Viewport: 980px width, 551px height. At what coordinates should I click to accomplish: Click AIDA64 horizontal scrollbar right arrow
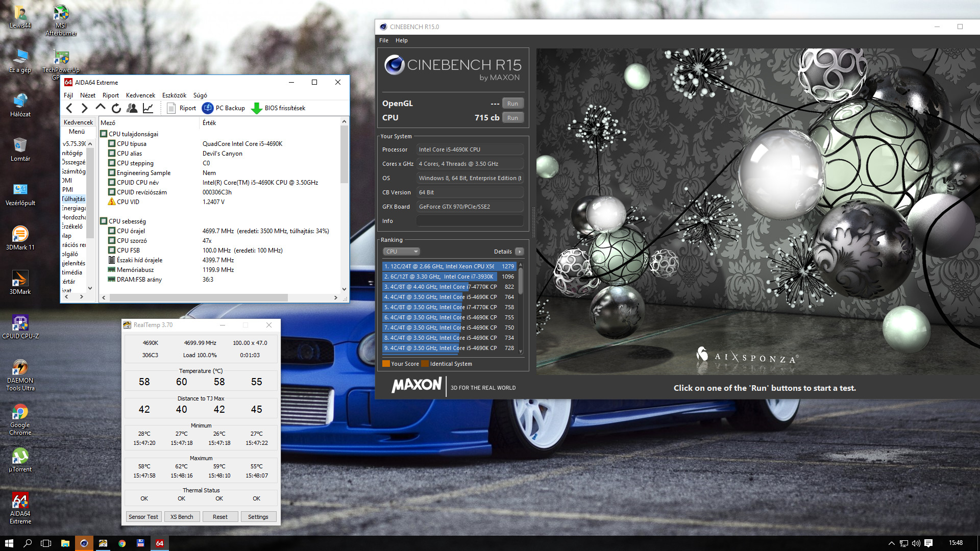(x=335, y=297)
